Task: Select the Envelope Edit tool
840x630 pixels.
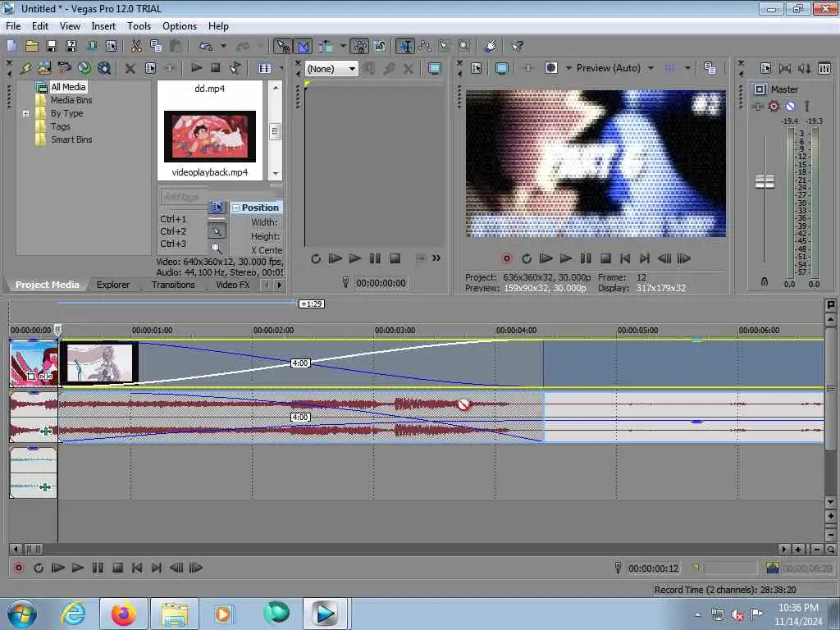Action: [x=425, y=46]
